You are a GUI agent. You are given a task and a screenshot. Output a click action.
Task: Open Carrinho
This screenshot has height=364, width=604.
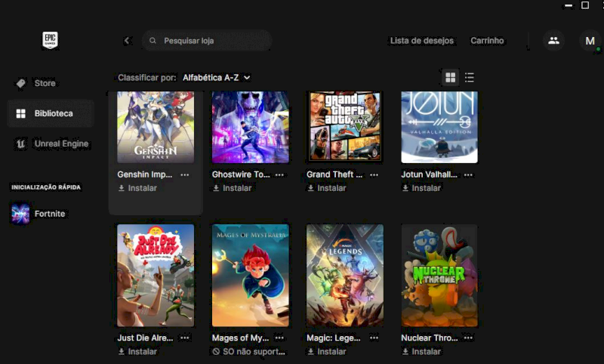(487, 41)
